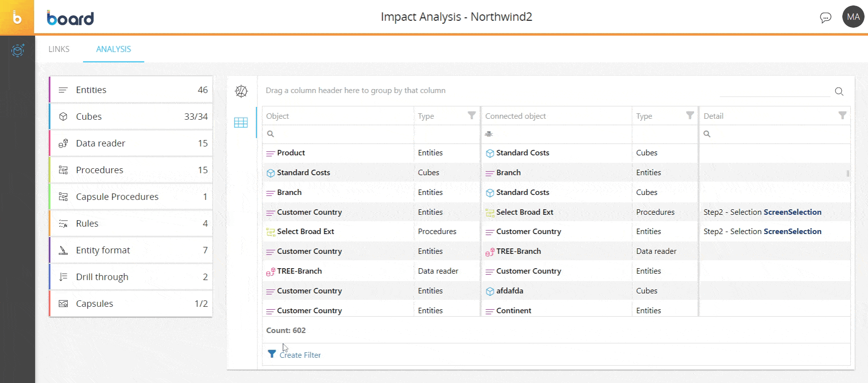Click the Create Filter link
Viewport: 868px width, 383px height.
(x=300, y=355)
